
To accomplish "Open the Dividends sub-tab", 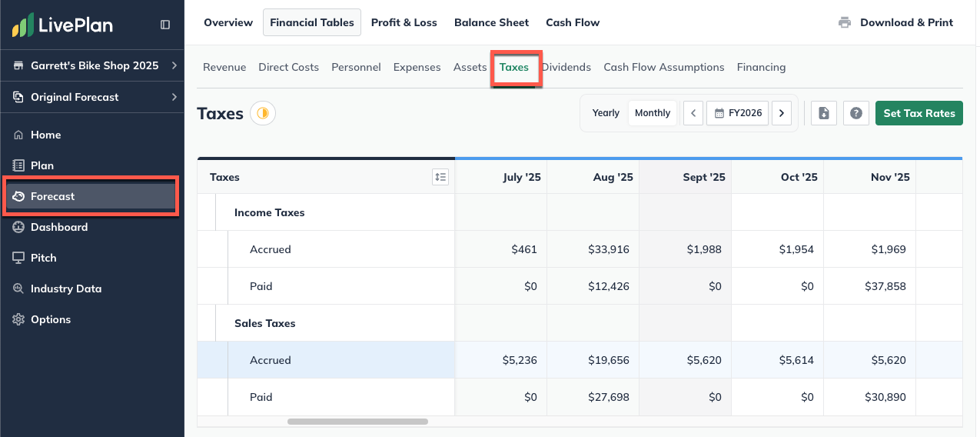I will tap(566, 67).
